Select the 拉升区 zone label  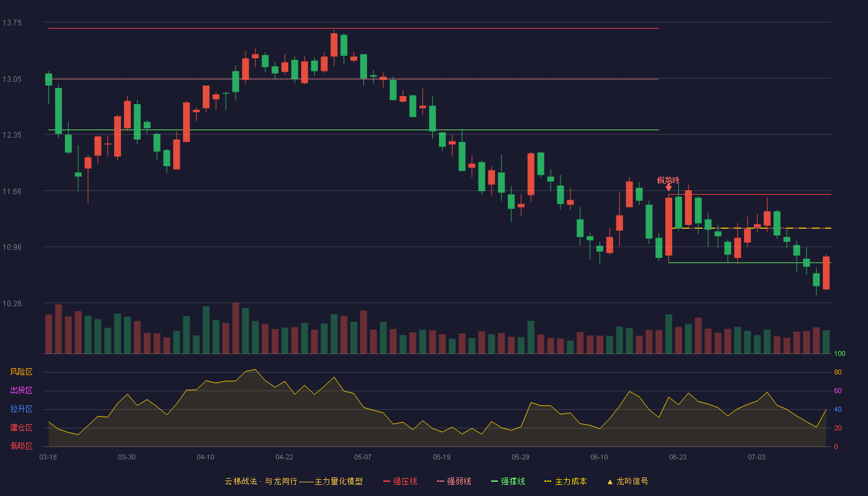pyautogui.click(x=21, y=409)
